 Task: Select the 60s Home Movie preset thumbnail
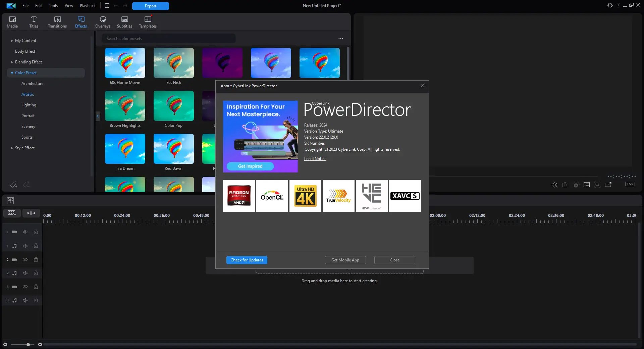pyautogui.click(x=125, y=63)
